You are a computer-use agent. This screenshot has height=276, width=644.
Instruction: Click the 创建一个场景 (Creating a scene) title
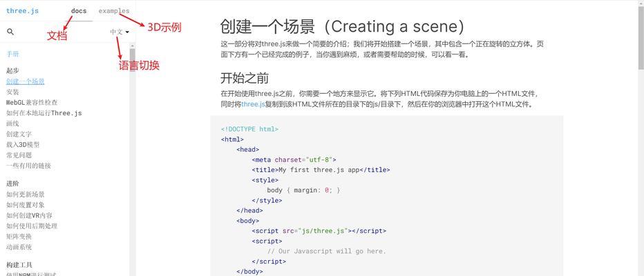tap(343, 27)
